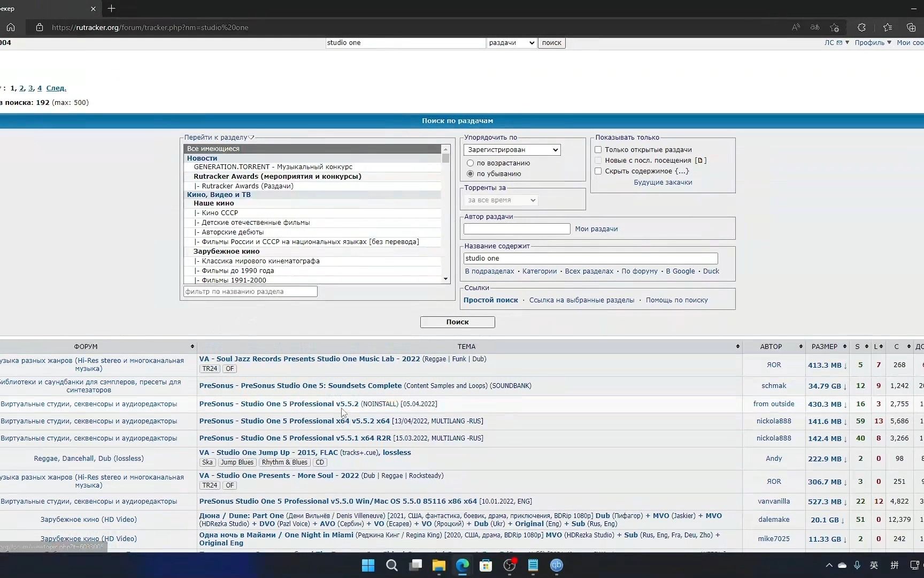The image size is (924, 578).
Task: Open 'Будущие закачки' link
Action: click(x=663, y=182)
